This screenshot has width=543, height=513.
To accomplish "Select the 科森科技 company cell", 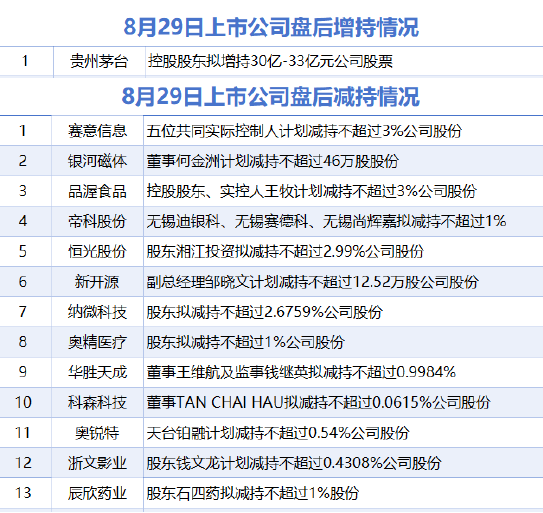I will pos(97,403).
